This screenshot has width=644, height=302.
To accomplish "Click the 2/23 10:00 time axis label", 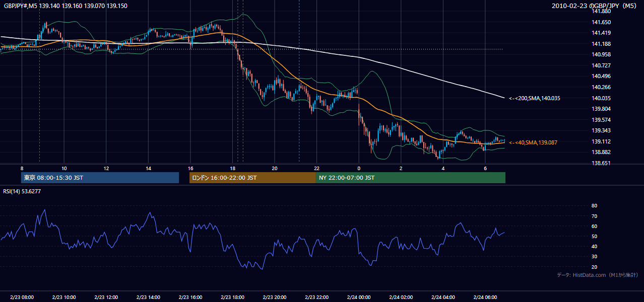I will tap(64, 297).
